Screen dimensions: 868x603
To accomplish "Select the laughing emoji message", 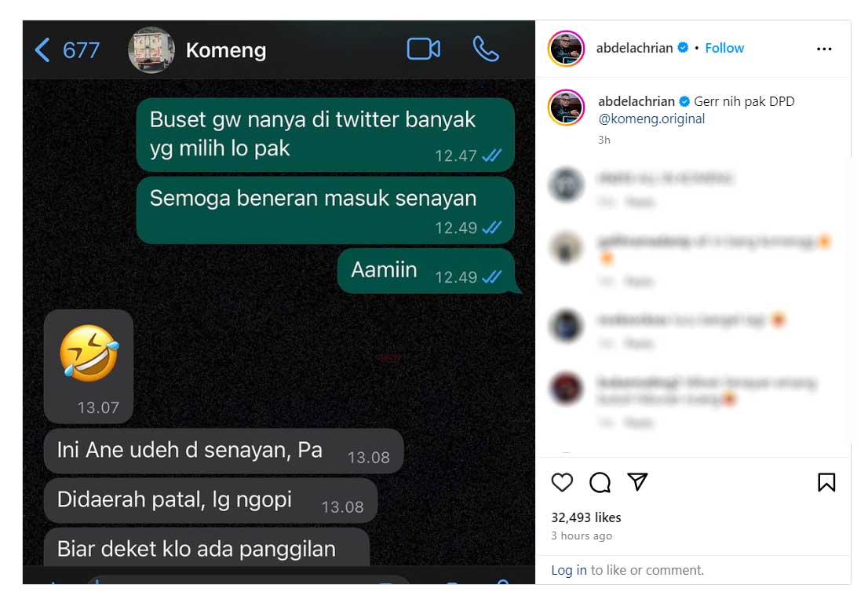I will [89, 367].
